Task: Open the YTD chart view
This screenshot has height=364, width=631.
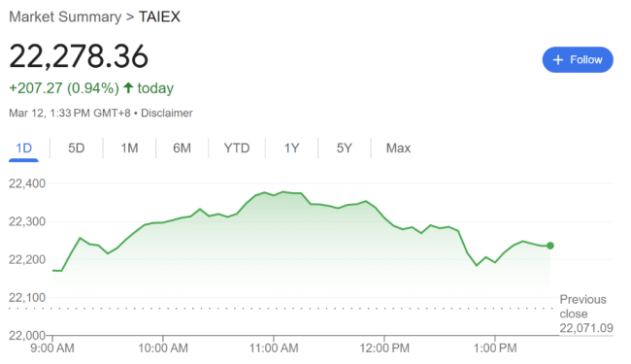Action: (x=237, y=148)
